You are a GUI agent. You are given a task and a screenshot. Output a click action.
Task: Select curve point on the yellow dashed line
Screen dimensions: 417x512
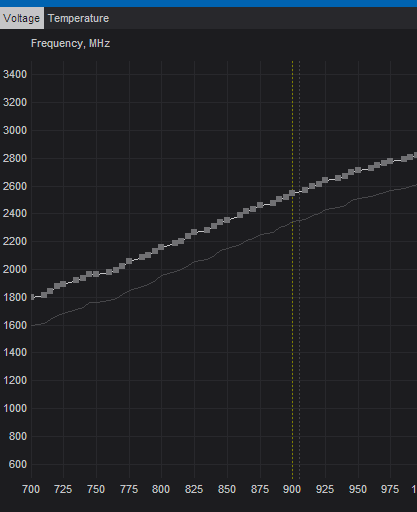[292, 193]
